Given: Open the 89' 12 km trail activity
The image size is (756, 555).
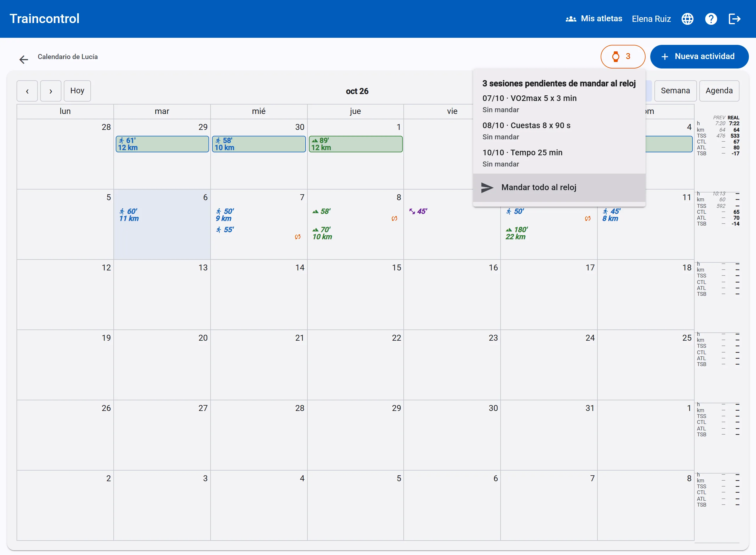Looking at the screenshot, I should click(x=356, y=144).
